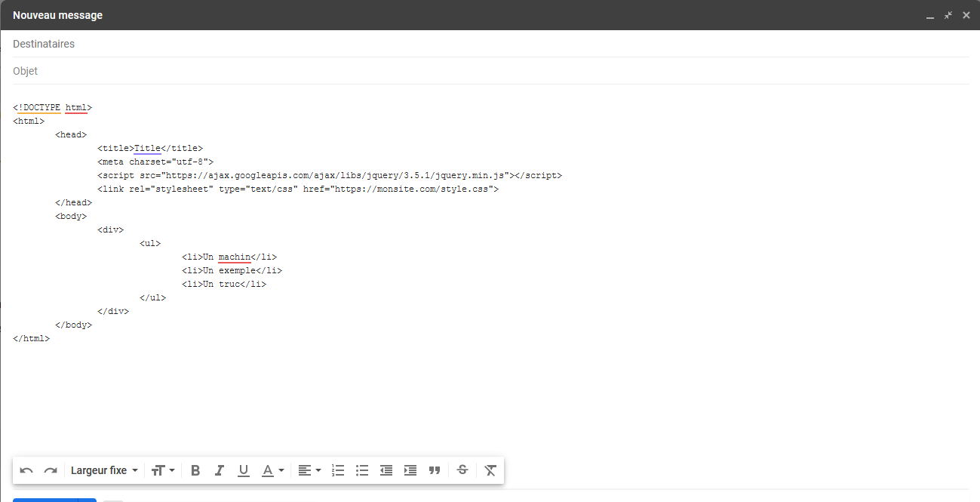Click the closing </head> tag
This screenshot has width=980, height=502.
tap(73, 202)
